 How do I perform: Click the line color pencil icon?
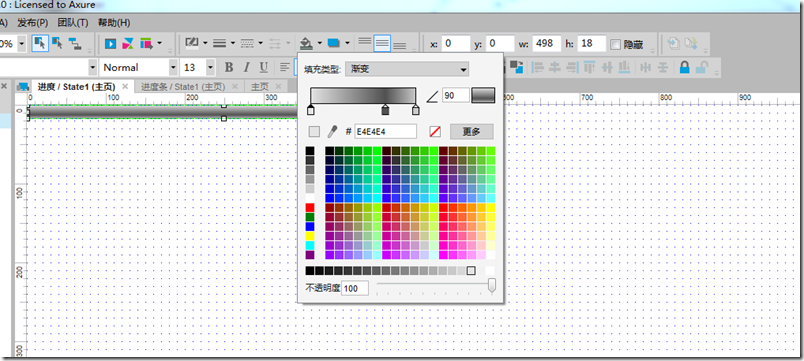coord(192,43)
